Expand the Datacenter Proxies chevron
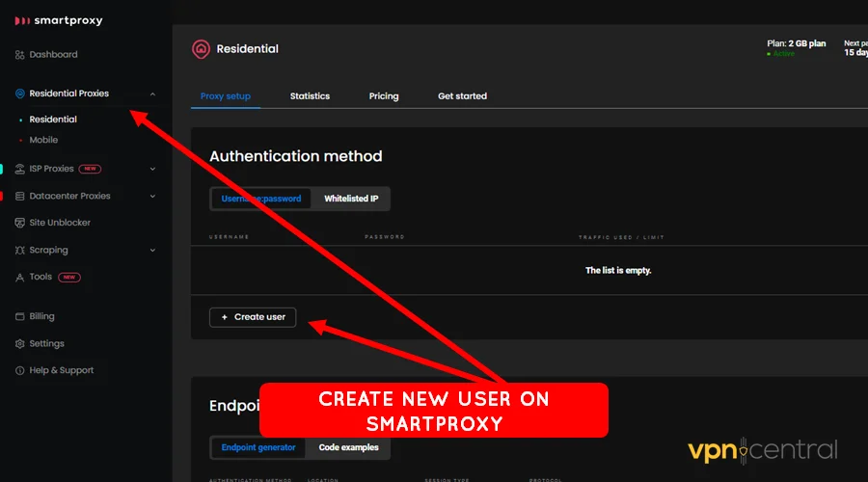The width and height of the screenshot is (868, 482). (152, 196)
